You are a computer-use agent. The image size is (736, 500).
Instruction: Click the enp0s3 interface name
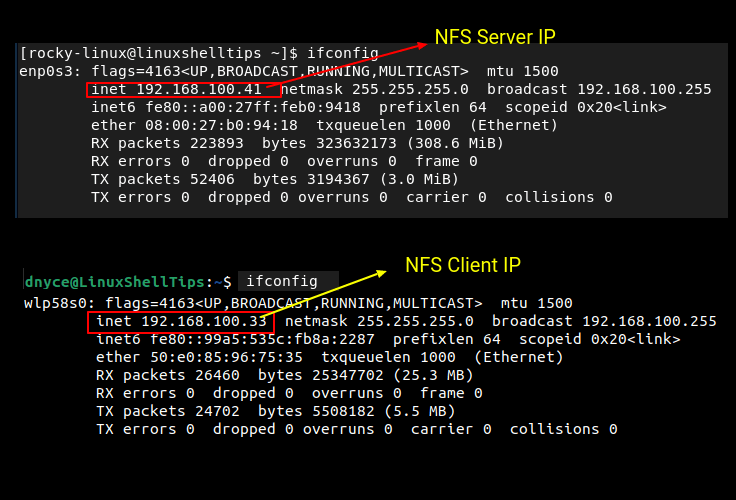(x=50, y=71)
